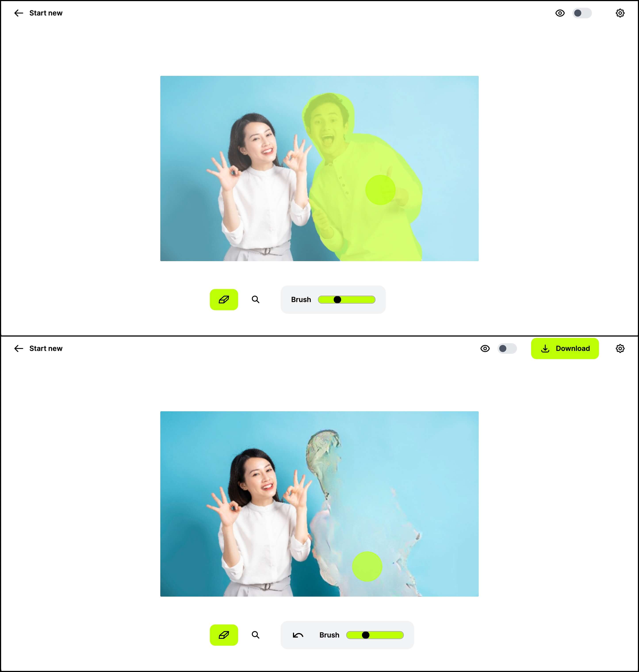Click the eye icon in top panel

point(560,13)
